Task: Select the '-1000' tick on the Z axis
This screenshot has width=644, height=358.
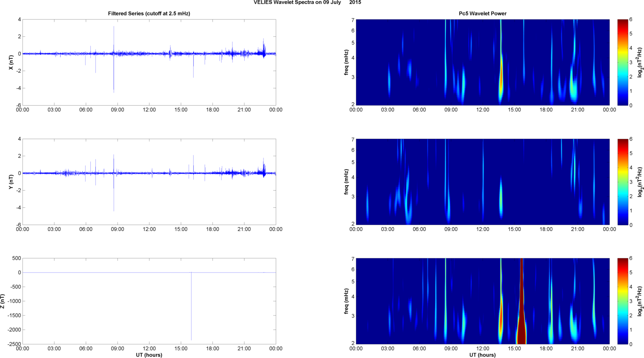Action: (14, 301)
